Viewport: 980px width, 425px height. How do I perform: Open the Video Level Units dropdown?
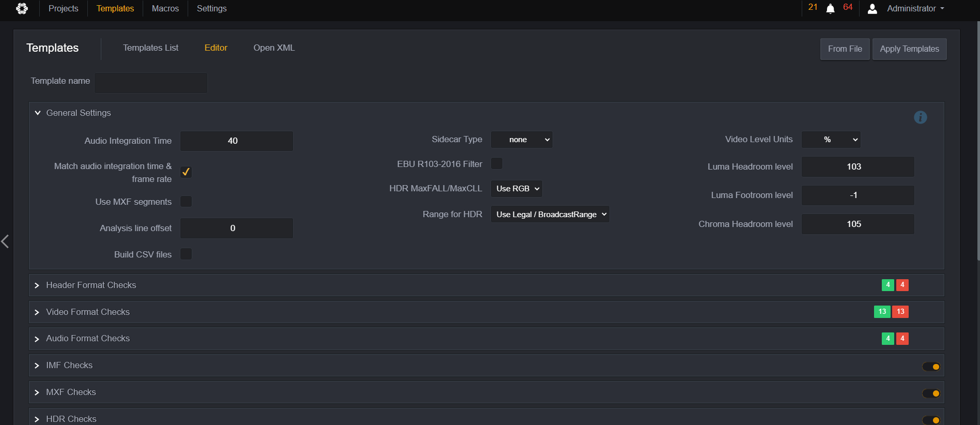(x=831, y=140)
